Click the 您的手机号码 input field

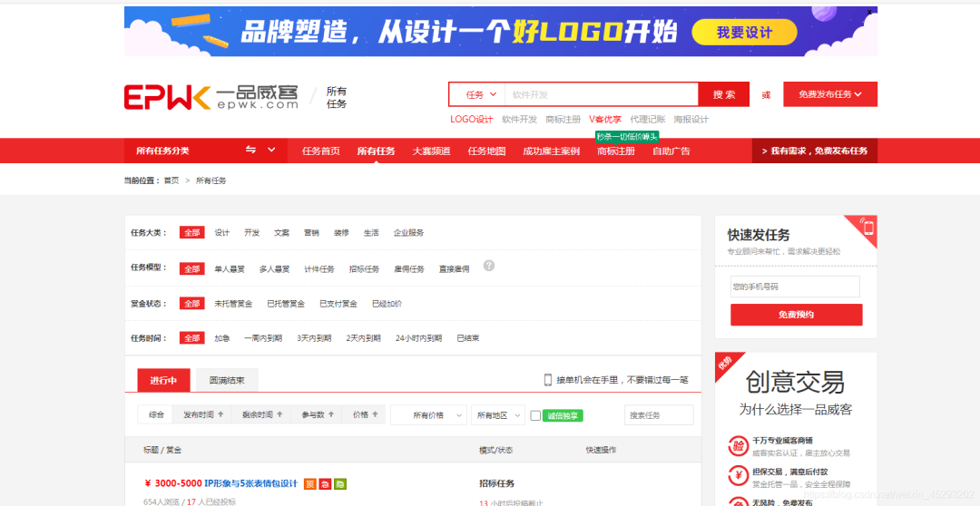[795, 287]
